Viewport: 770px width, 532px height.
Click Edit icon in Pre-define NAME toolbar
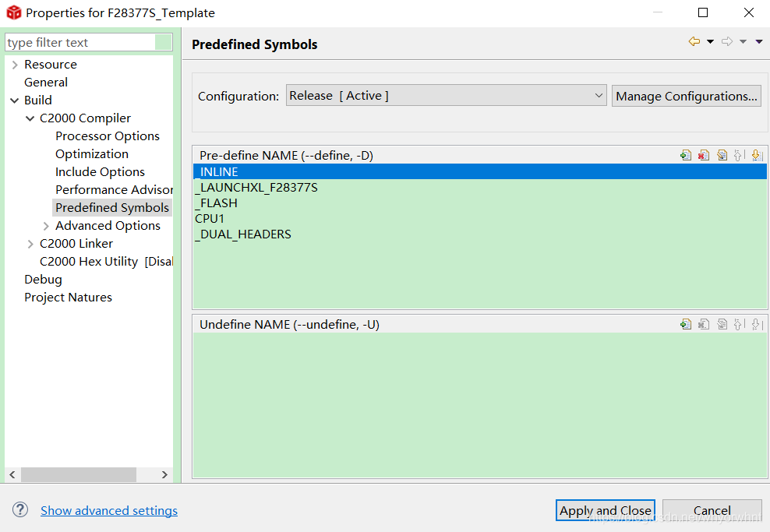(x=722, y=156)
